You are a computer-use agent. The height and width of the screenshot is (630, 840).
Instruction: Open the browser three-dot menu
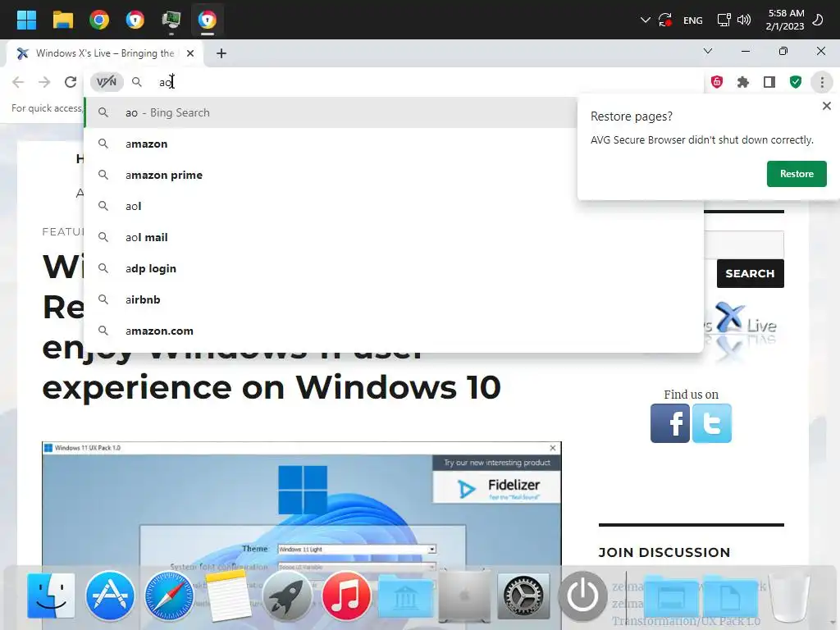coord(822,82)
